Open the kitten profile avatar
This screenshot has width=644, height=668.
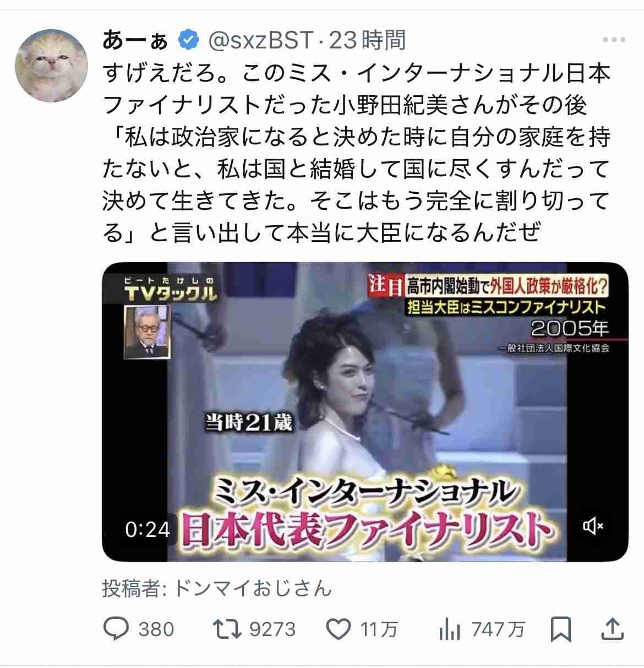click(52, 66)
